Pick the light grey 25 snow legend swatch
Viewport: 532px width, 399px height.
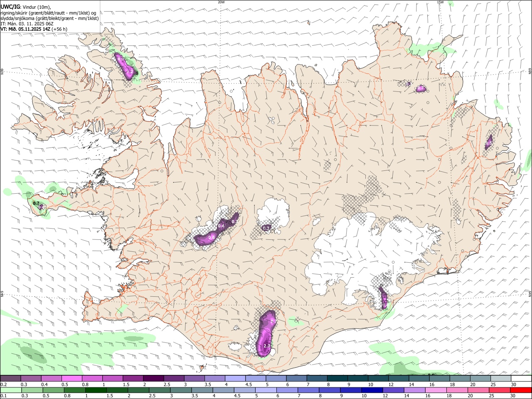[501, 378]
